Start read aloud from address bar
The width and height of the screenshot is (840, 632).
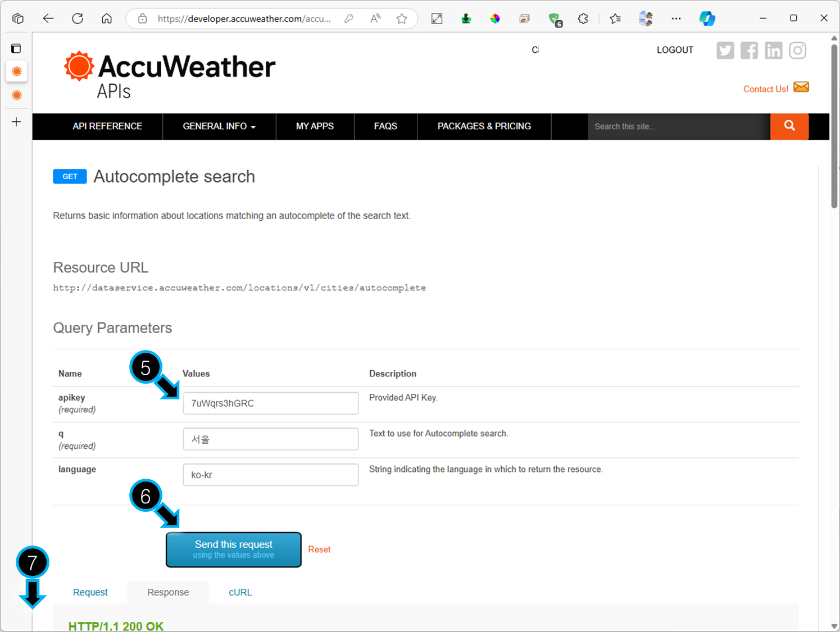point(375,19)
